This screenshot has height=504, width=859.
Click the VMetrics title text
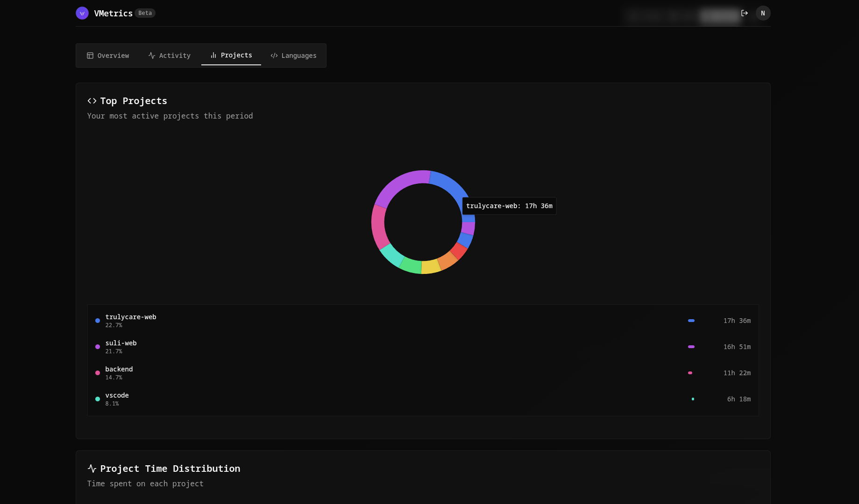(114, 14)
